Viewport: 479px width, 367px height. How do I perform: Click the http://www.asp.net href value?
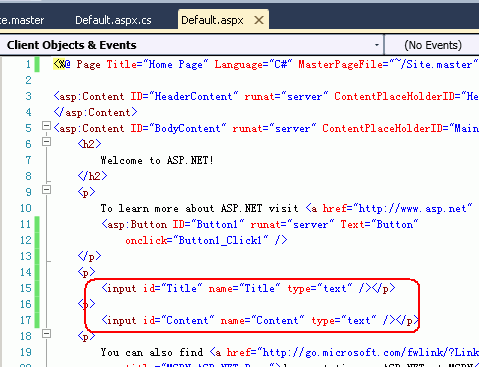tap(412, 208)
